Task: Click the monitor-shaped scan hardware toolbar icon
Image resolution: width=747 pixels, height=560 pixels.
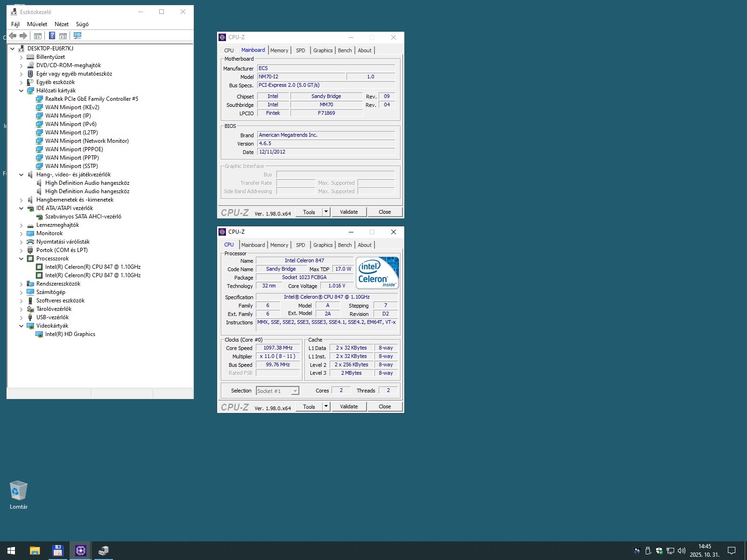Action: pyautogui.click(x=78, y=36)
